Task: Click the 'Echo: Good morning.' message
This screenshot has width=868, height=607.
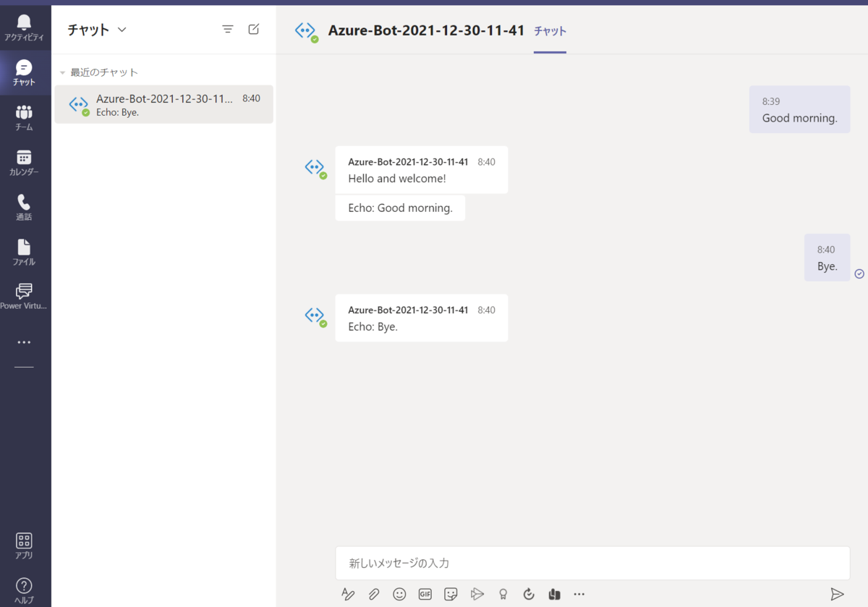Action: tap(400, 208)
